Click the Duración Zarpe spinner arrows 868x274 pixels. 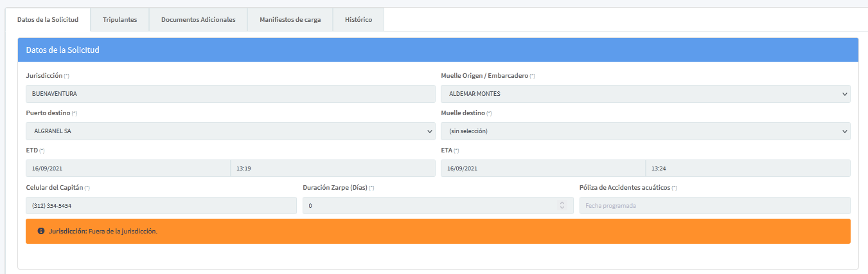562,205
